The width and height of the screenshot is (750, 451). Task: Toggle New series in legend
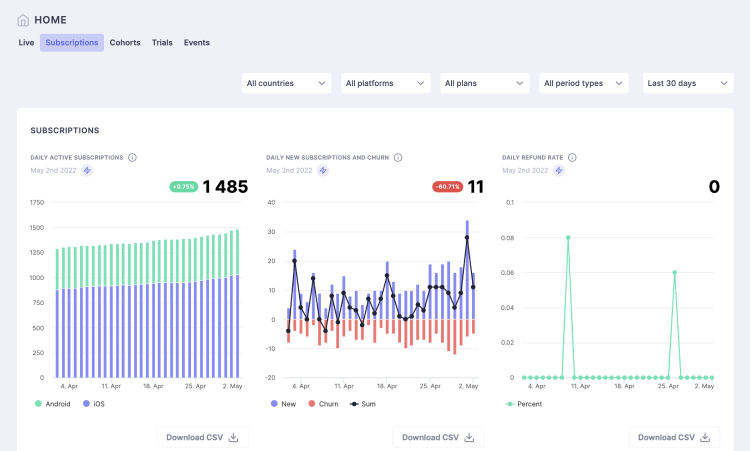(283, 404)
